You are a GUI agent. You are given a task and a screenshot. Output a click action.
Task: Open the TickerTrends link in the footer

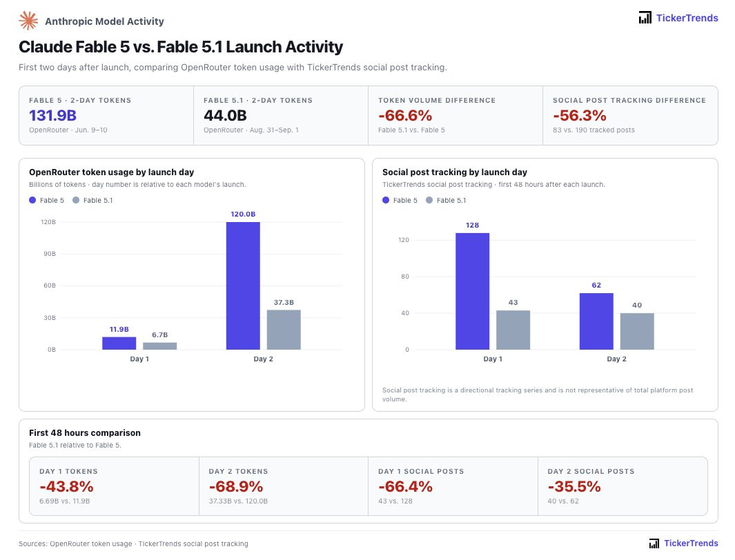pos(691,543)
